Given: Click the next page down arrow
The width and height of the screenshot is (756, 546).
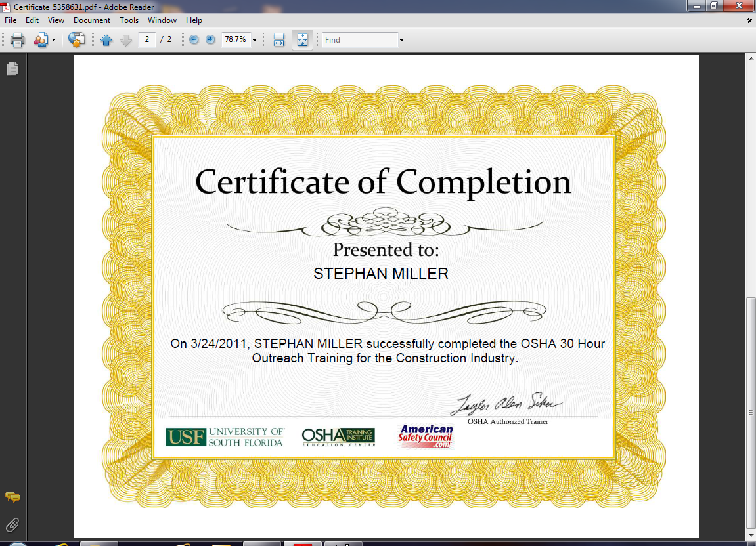Looking at the screenshot, I should (x=125, y=40).
